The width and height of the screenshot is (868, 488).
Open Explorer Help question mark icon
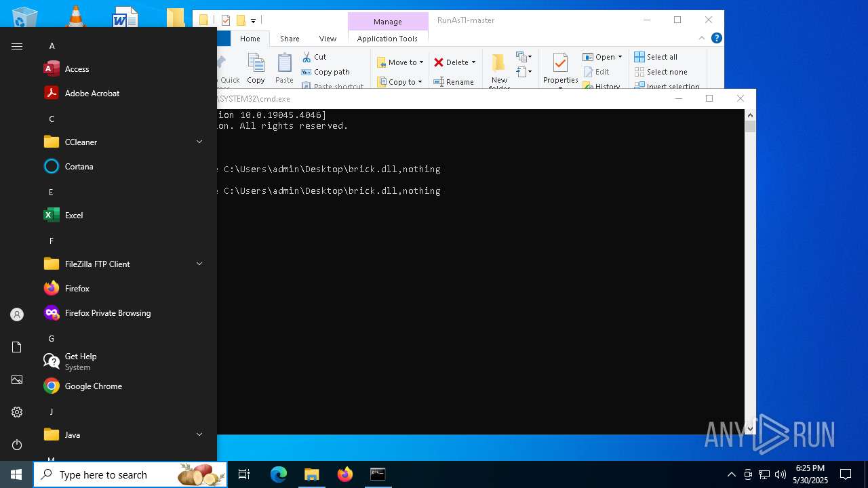point(716,39)
